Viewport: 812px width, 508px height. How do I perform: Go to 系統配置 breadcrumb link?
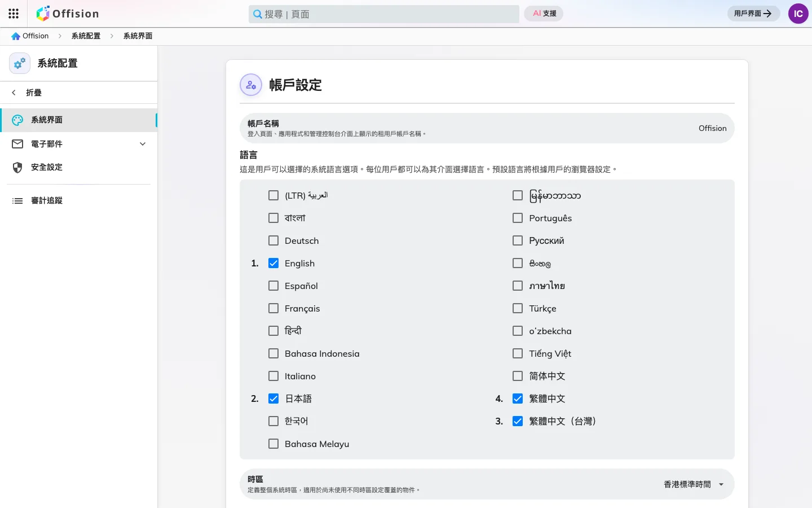(x=86, y=36)
